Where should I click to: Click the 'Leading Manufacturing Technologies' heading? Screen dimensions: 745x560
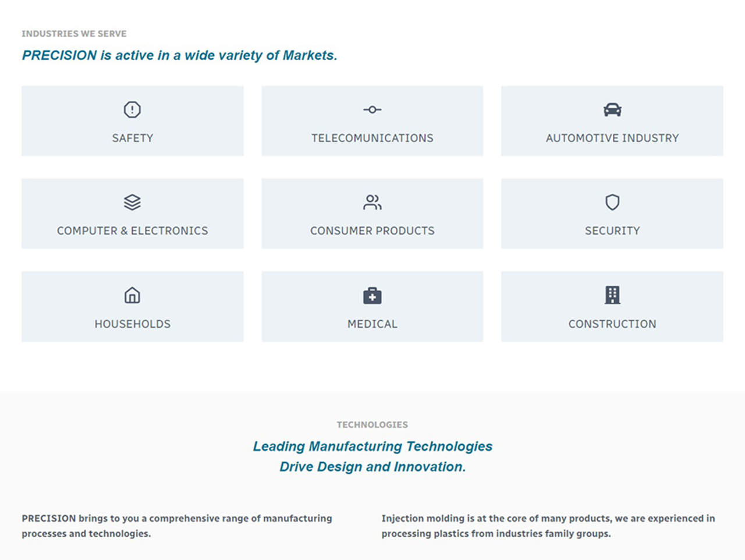point(372,446)
